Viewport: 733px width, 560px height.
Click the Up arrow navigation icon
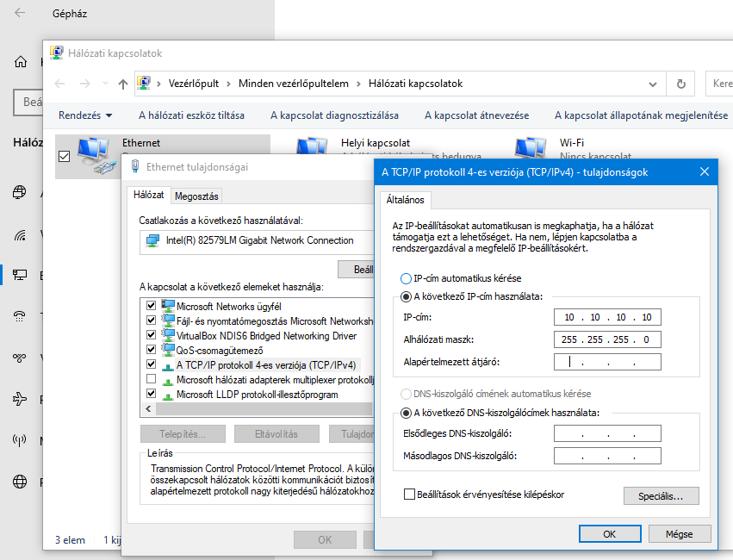pyautogui.click(x=123, y=84)
